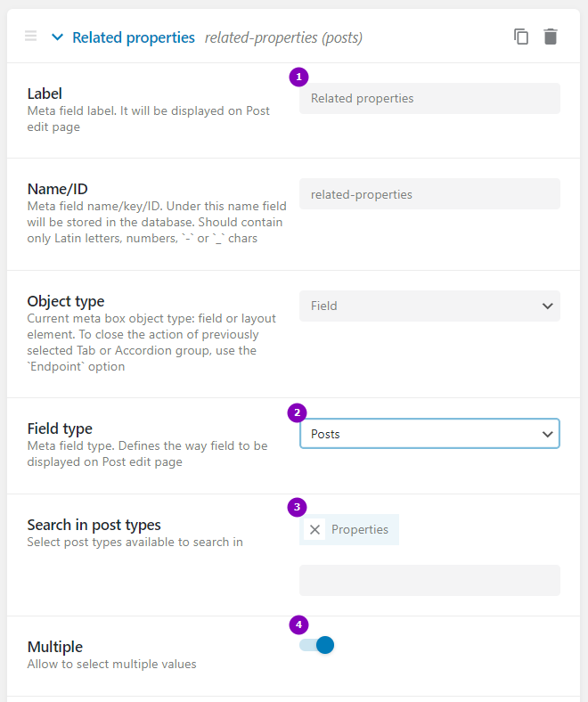Click 'Select post types available to search in'

point(135,543)
